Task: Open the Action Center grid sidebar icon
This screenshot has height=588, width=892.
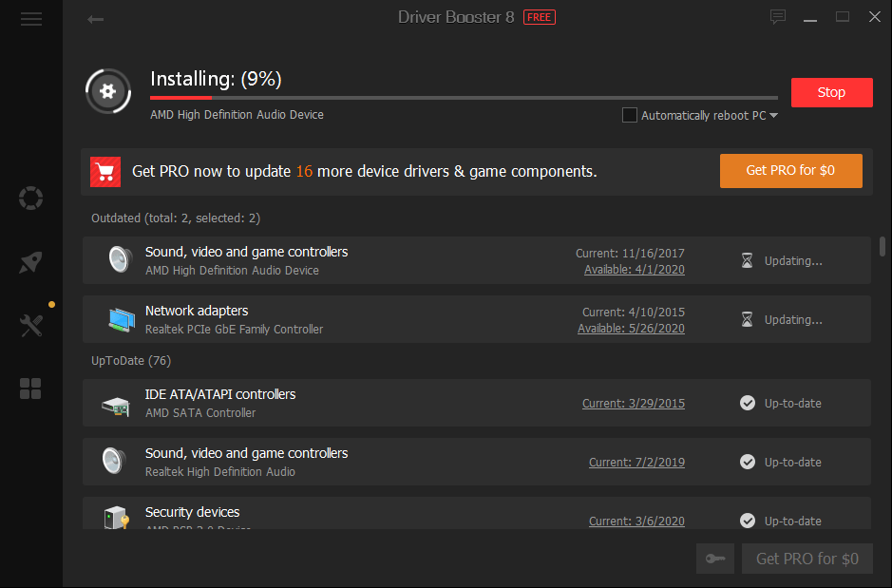Action: click(x=31, y=389)
